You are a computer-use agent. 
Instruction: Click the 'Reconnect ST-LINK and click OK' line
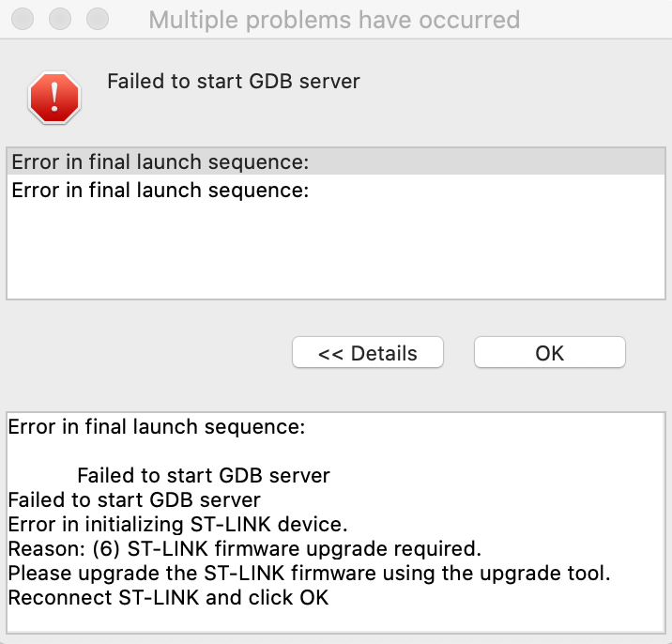click(x=168, y=598)
